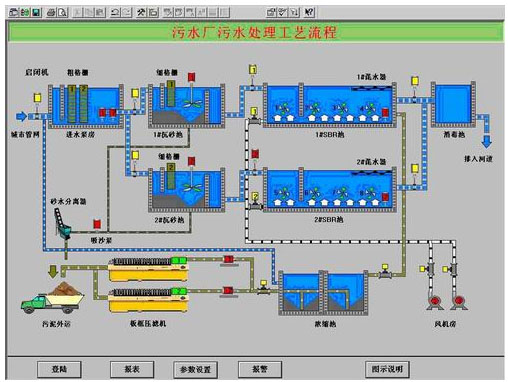Open print preview from the toolbar

click(x=62, y=12)
